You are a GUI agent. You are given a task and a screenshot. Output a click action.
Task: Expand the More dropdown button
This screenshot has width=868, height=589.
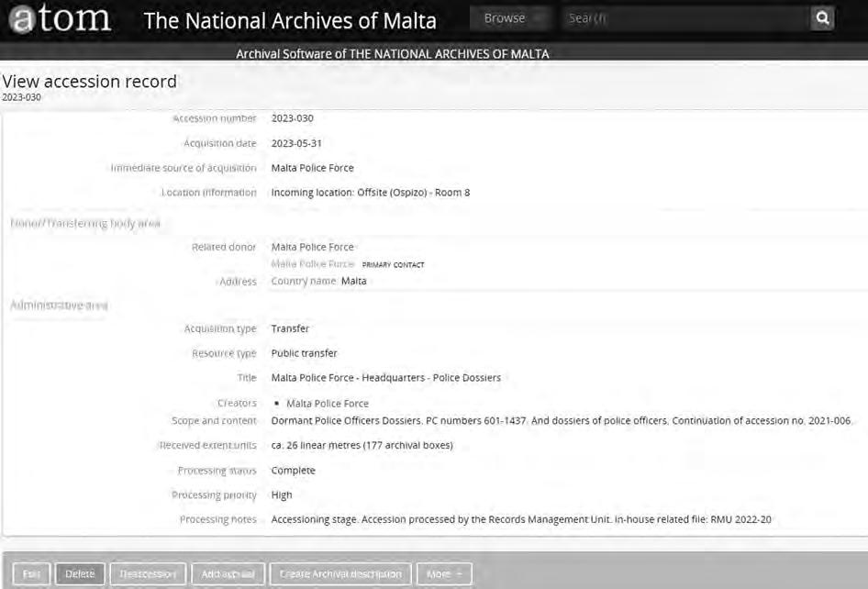pyautogui.click(x=444, y=574)
